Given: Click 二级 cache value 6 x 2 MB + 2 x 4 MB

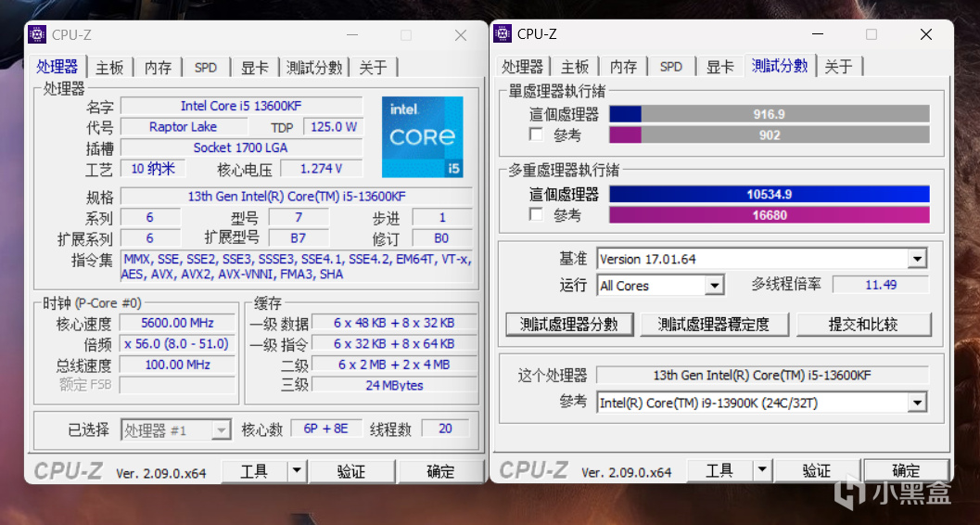Looking at the screenshot, I should 394,365.
